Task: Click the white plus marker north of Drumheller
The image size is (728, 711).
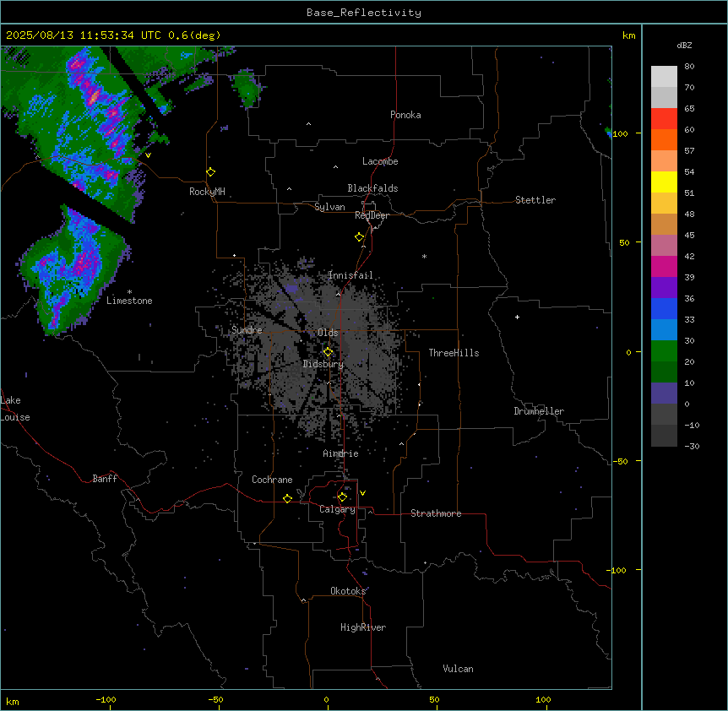Action: point(517,317)
